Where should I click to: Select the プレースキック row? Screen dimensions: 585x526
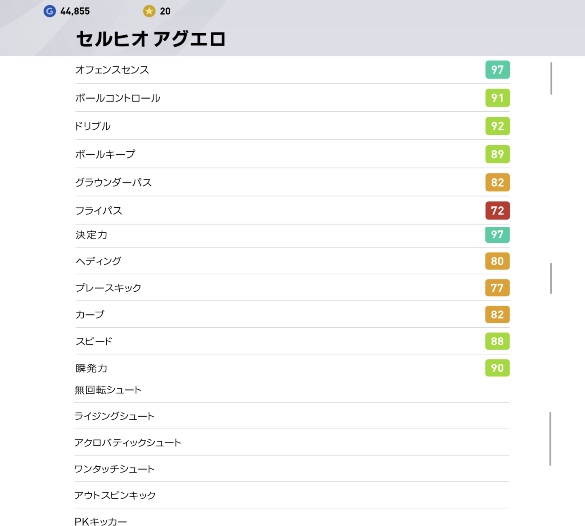click(292, 288)
